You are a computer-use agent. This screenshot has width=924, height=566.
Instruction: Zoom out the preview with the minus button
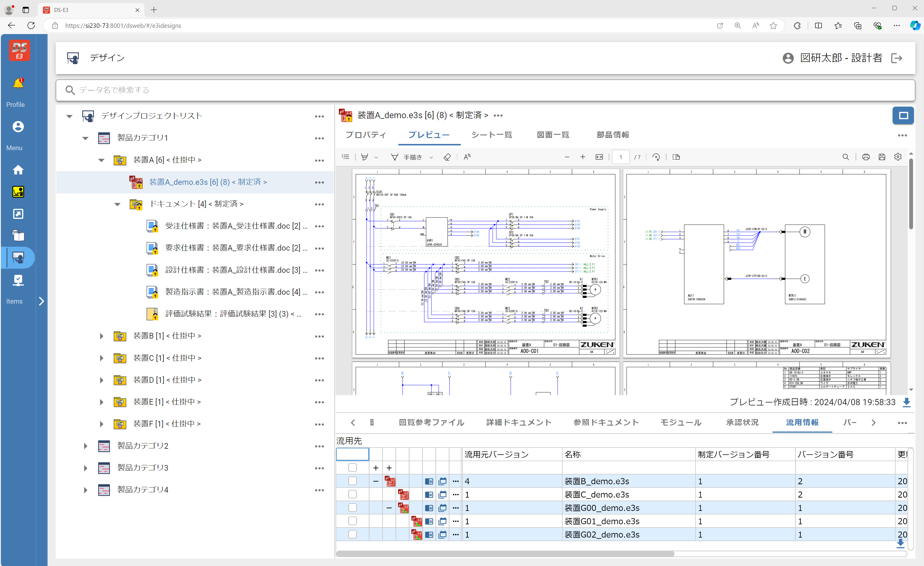[567, 157]
